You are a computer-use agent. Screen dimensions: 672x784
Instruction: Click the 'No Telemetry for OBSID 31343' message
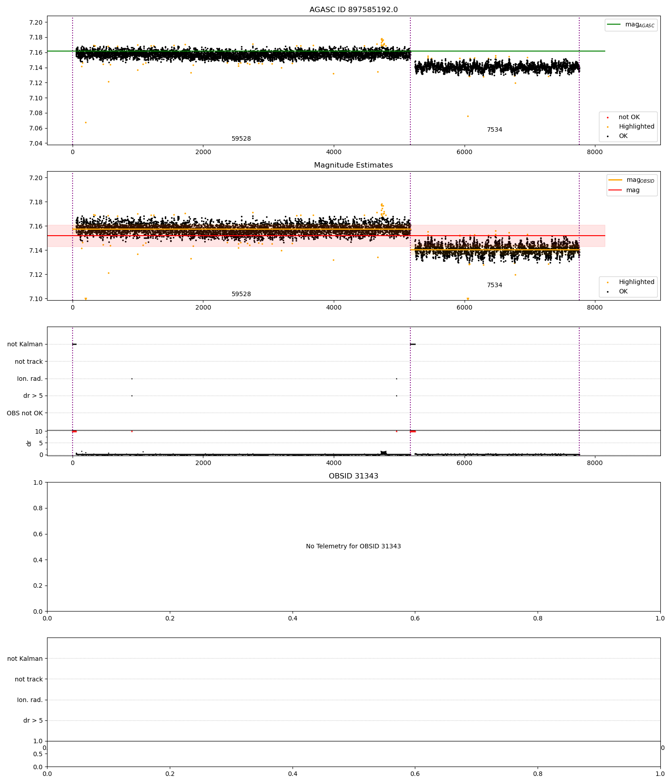pos(353,546)
